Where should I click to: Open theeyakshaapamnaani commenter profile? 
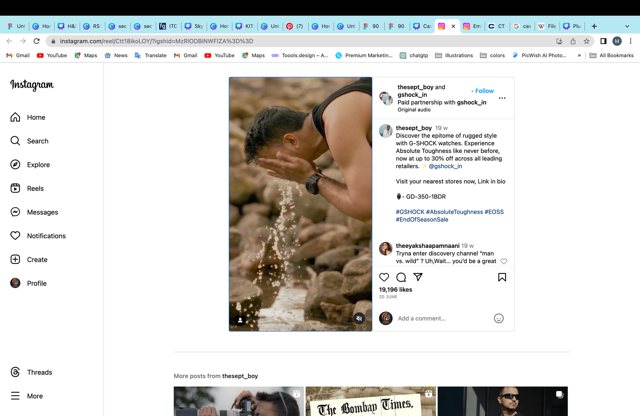pos(427,246)
